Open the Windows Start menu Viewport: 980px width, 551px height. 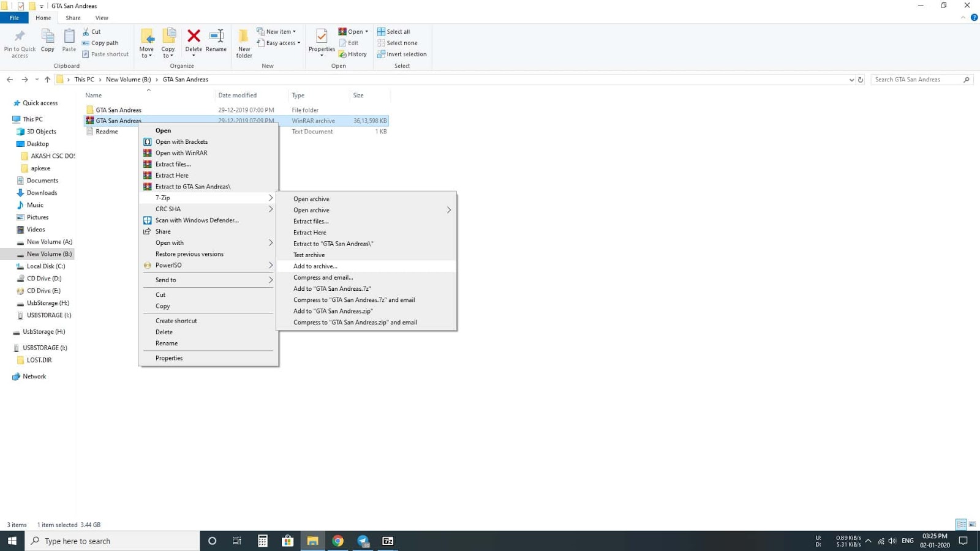click(12, 541)
